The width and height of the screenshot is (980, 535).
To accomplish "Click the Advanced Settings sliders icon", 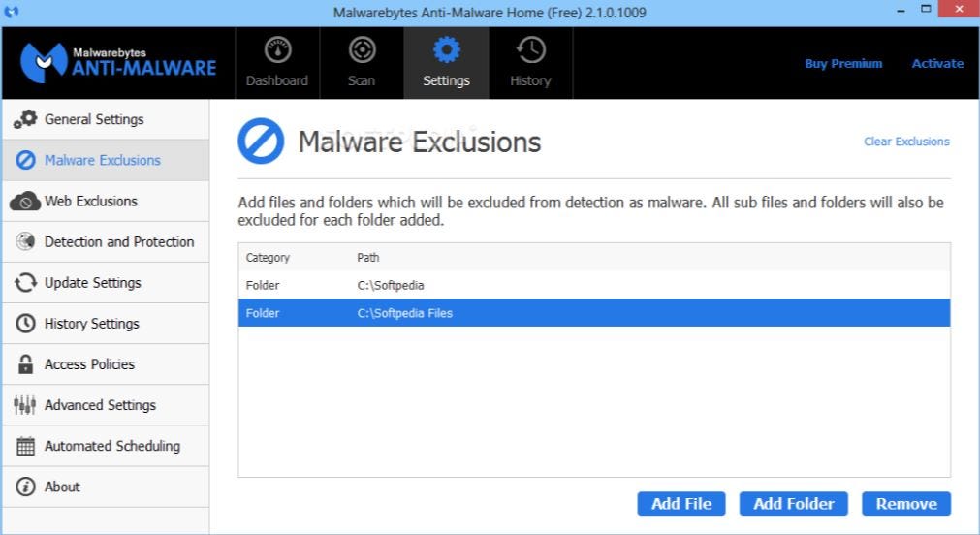I will click(25, 405).
